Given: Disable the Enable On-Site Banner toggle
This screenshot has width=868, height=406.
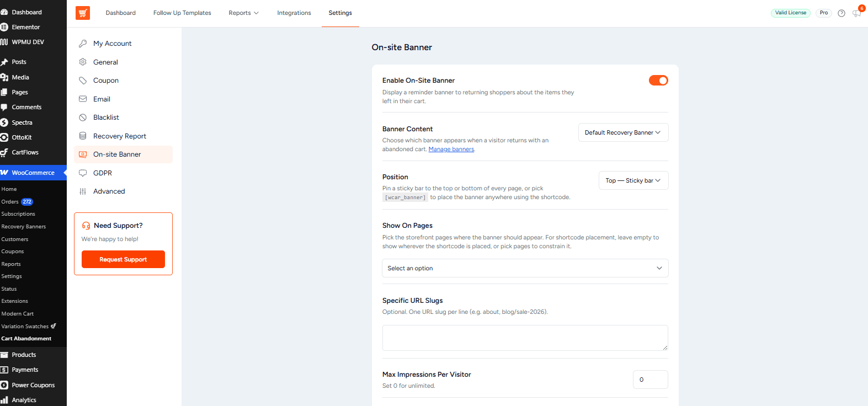Looking at the screenshot, I should coord(658,81).
